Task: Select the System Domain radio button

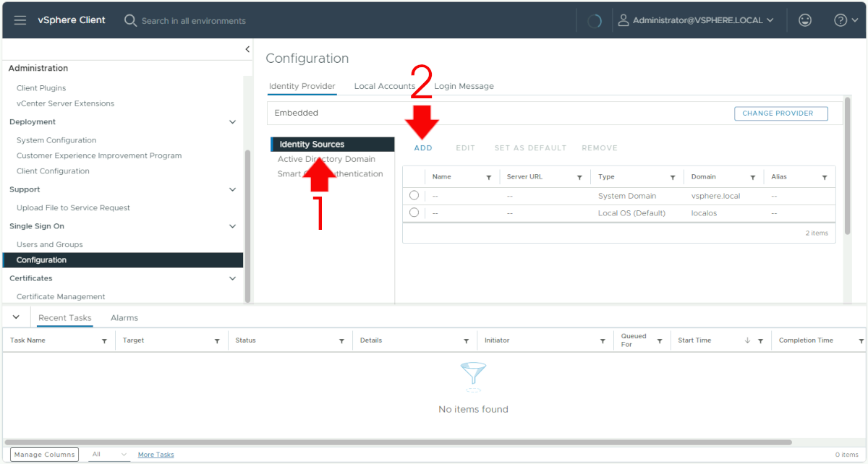Action: coord(414,195)
